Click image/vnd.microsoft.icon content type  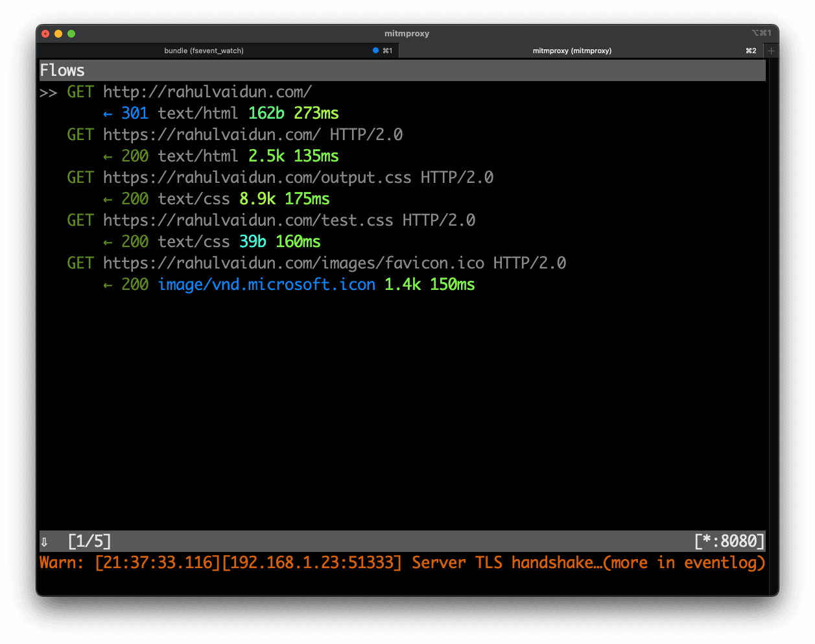[266, 285]
